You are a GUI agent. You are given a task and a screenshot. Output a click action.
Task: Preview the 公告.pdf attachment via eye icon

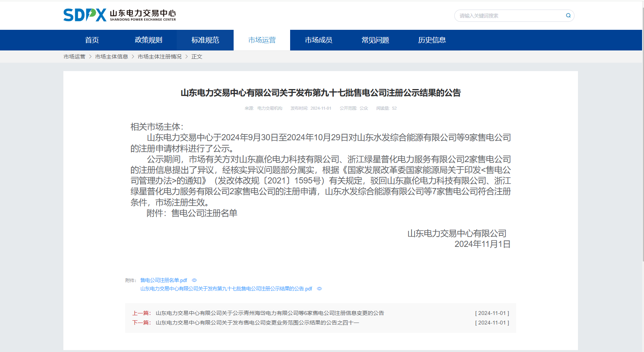pos(319,289)
